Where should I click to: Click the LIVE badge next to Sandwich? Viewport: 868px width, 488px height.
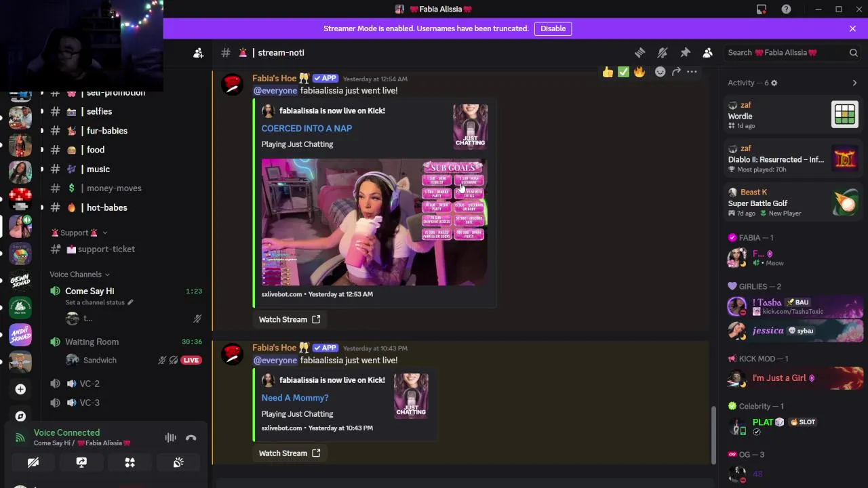click(x=191, y=361)
